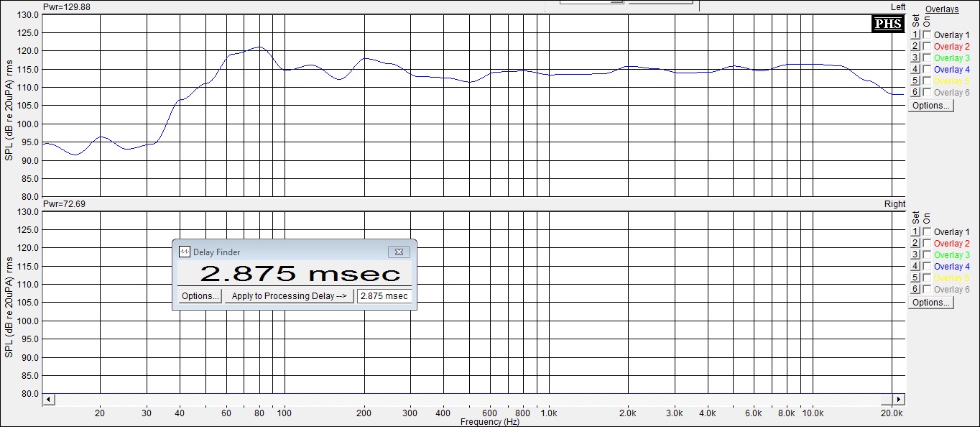Click left arrow of horizontal frequency scrollbar
This screenshot has height=427, width=980.
48,399
